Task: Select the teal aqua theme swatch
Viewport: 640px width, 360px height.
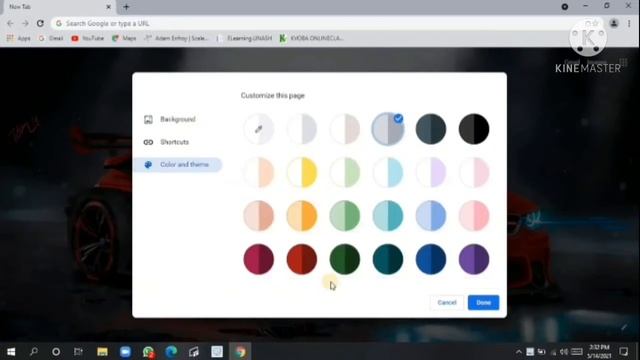Action: [388, 216]
